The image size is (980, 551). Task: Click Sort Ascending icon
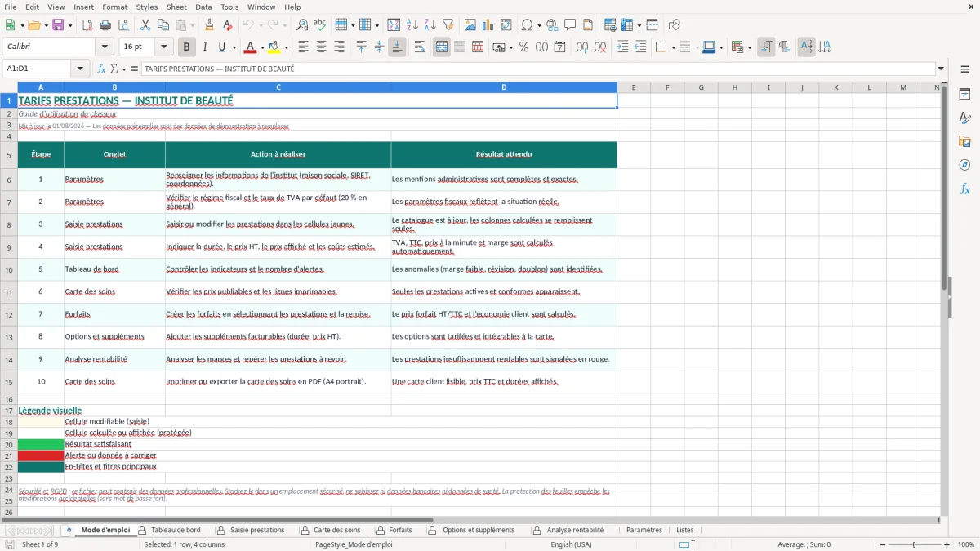(412, 25)
